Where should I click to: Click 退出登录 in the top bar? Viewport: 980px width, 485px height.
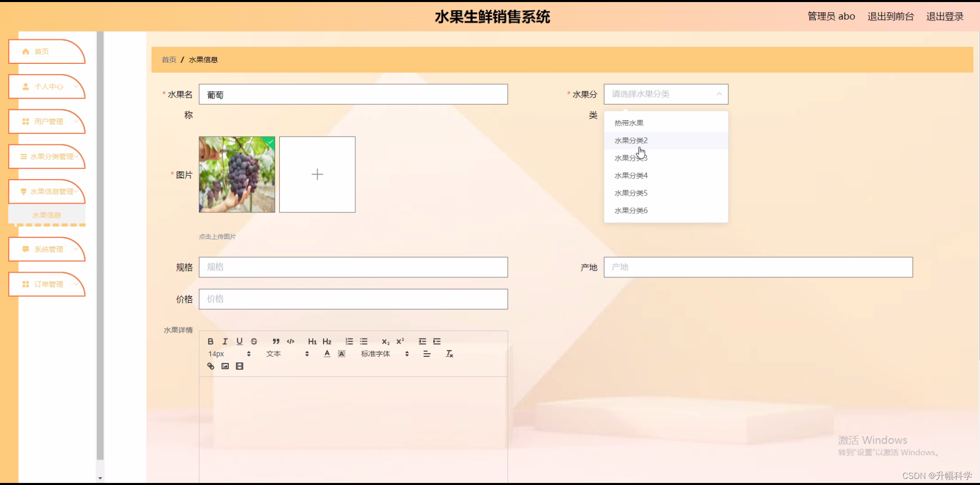[945, 16]
